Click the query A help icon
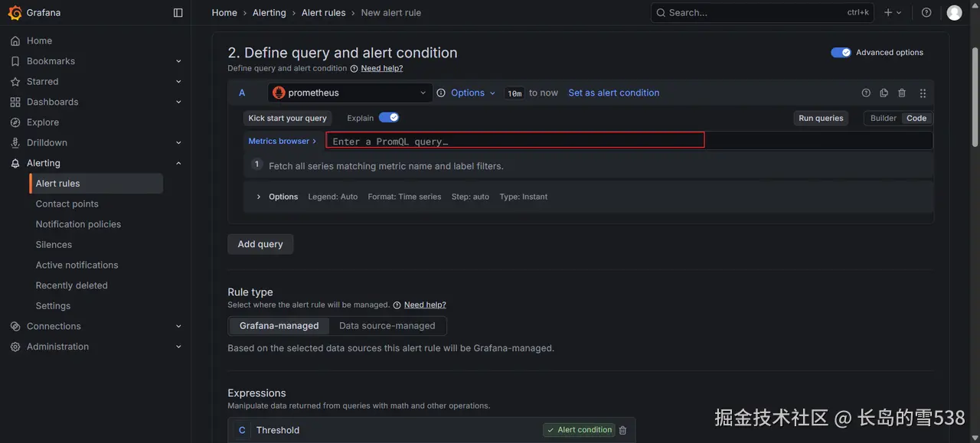Viewport: 980px width, 443px height. click(x=866, y=93)
